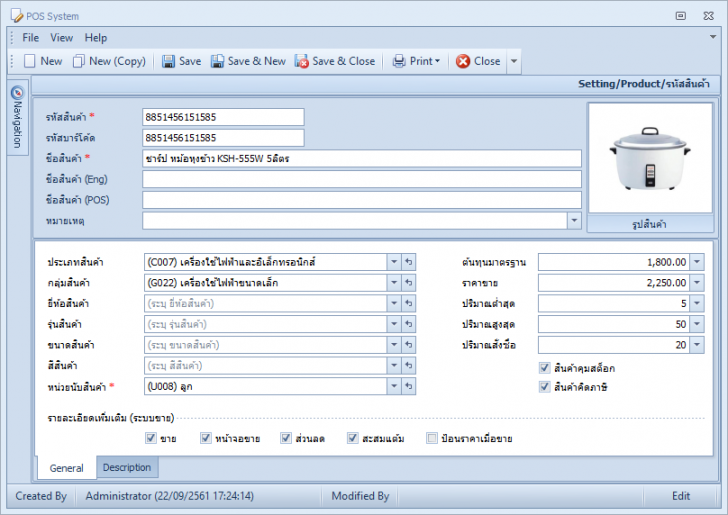
Task: Click the ชื่อสินค้า (POS) input field
Action: coord(362,200)
